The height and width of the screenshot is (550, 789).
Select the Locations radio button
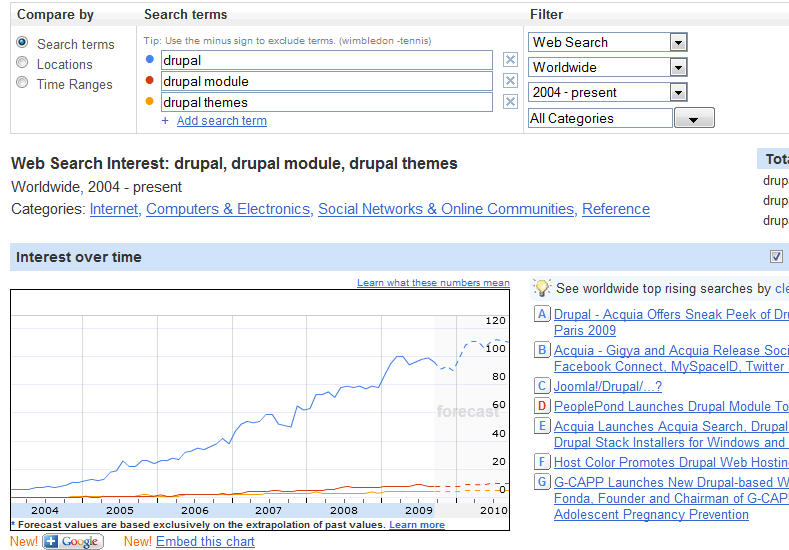point(22,62)
